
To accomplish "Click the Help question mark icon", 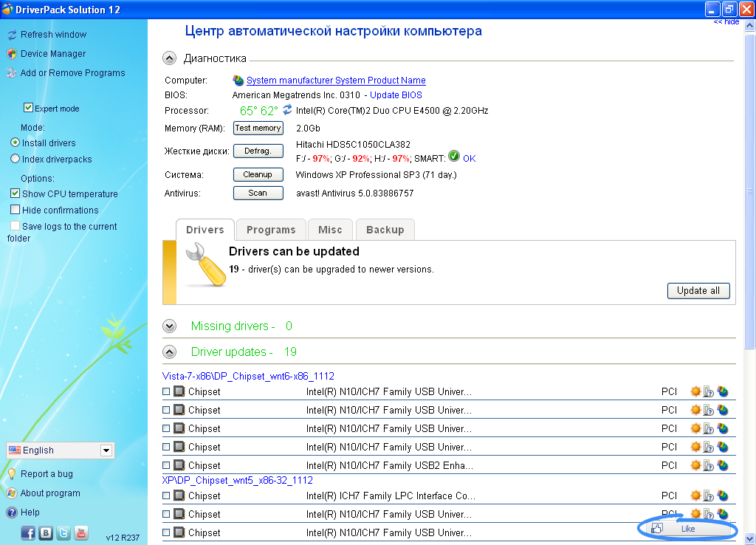I will click(12, 513).
